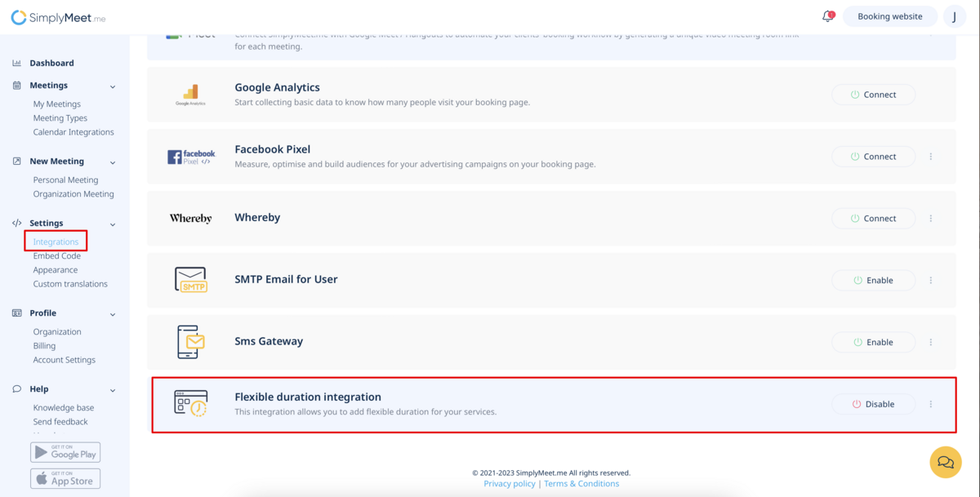Screen dimensions: 980x497
Task: Open Calendar Integrations in sidebar
Action: pos(73,132)
